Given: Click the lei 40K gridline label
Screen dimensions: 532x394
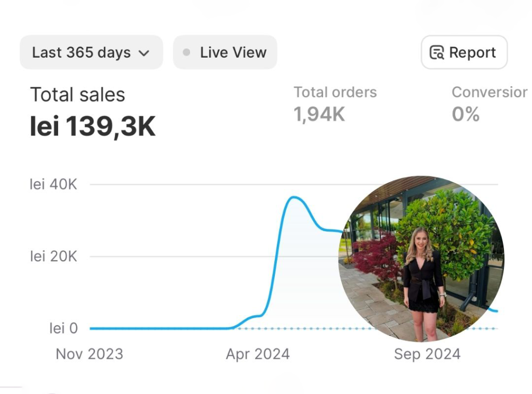Looking at the screenshot, I should 53,184.
